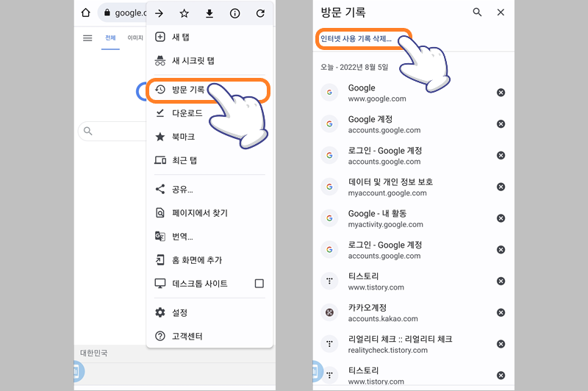This screenshot has height=391, width=588.
Task: Remove 리얼리티 체크 history entry
Action: point(501,344)
